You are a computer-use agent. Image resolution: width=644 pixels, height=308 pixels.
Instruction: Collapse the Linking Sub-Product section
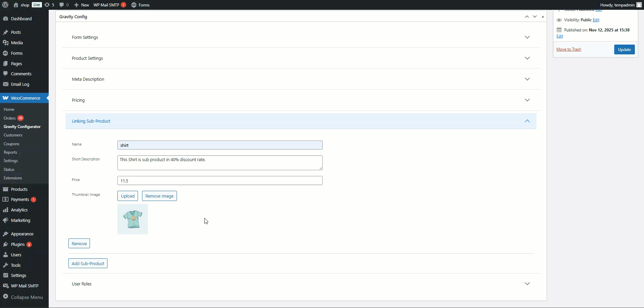point(527,121)
